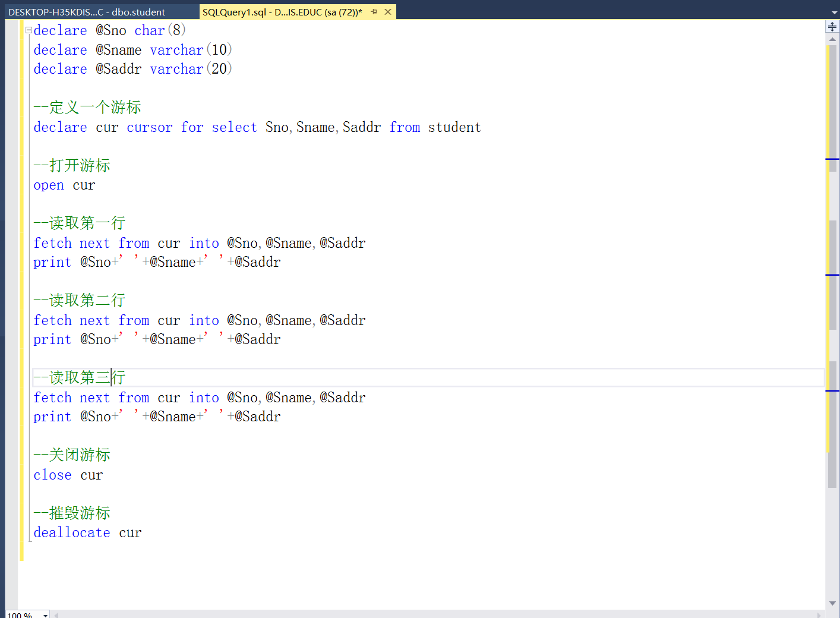The height and width of the screenshot is (618, 840).
Task: Click the comment '--关闭游标'
Action: (72, 455)
